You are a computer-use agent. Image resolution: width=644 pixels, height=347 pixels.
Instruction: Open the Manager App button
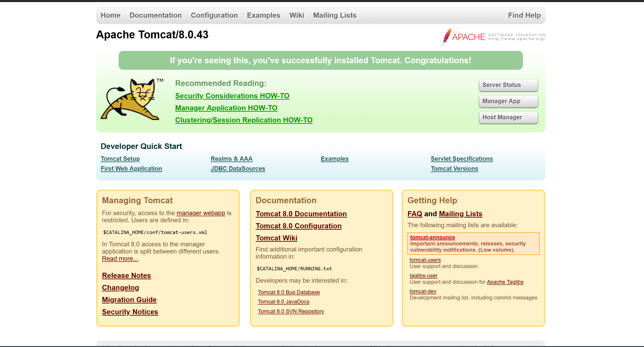tap(508, 101)
